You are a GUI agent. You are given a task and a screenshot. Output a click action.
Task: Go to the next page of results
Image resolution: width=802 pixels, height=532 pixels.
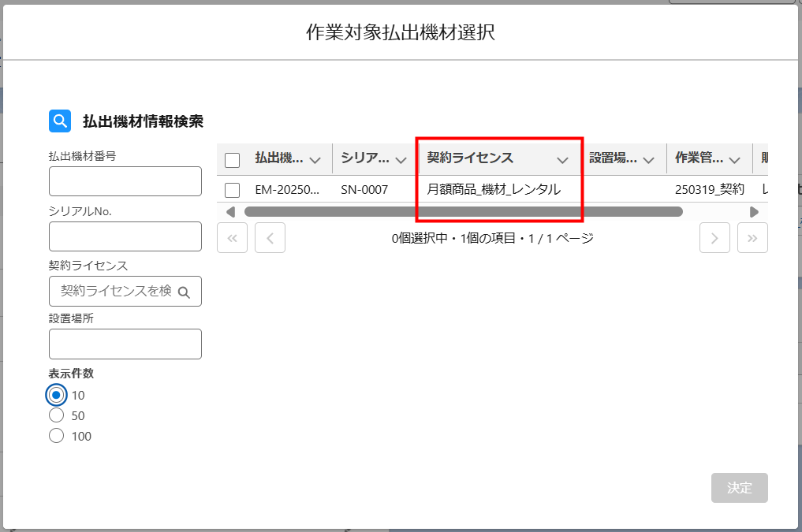pyautogui.click(x=714, y=238)
